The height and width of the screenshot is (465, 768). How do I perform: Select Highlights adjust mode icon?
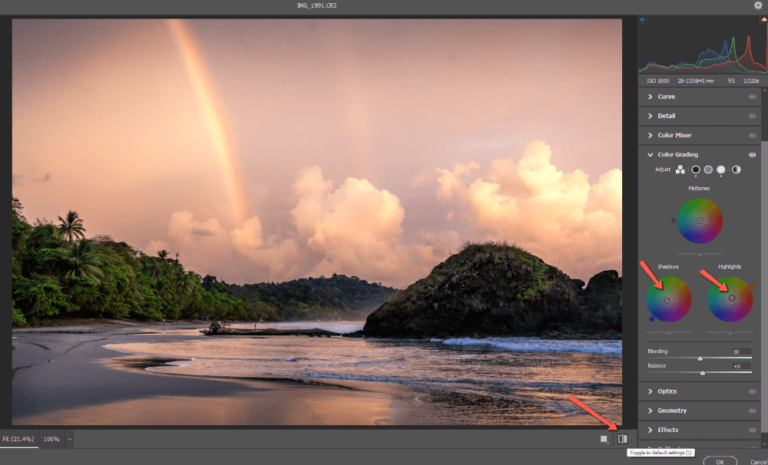pyautogui.click(x=721, y=170)
